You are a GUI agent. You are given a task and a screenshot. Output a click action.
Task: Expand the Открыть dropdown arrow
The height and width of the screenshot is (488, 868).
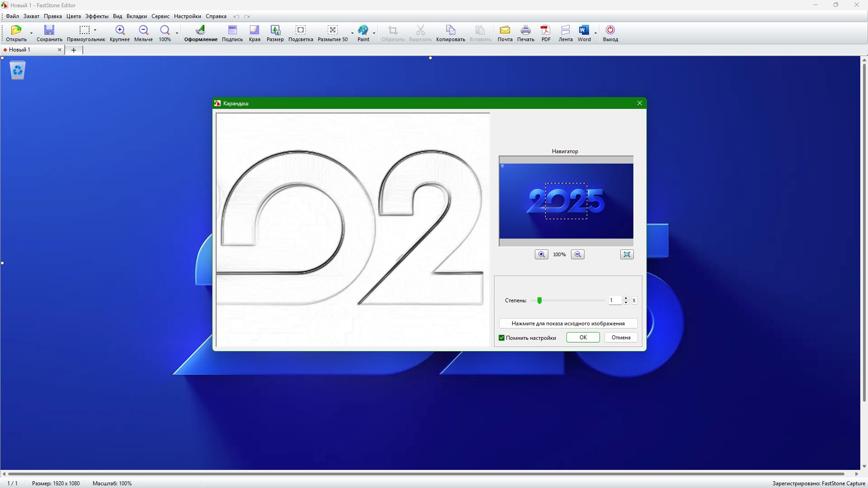pyautogui.click(x=31, y=33)
